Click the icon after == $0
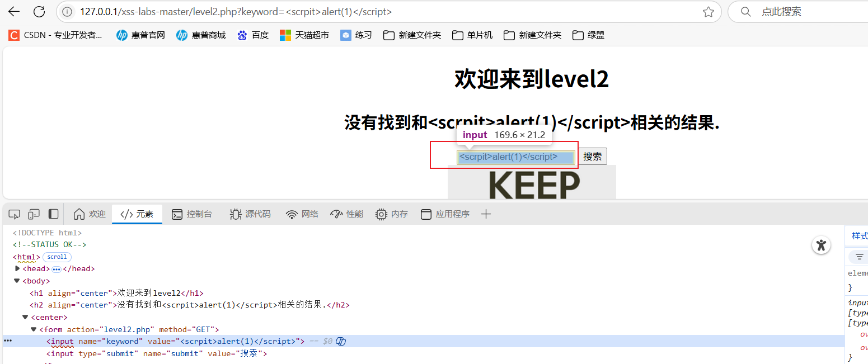This screenshot has width=868, height=364. (341, 341)
